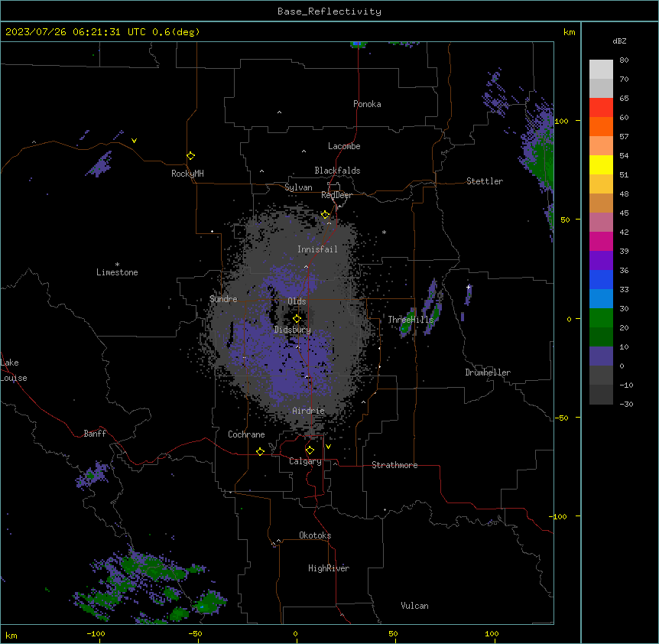This screenshot has height=644, width=659.
Task: Select the RockyMH label
Action: pos(187,174)
